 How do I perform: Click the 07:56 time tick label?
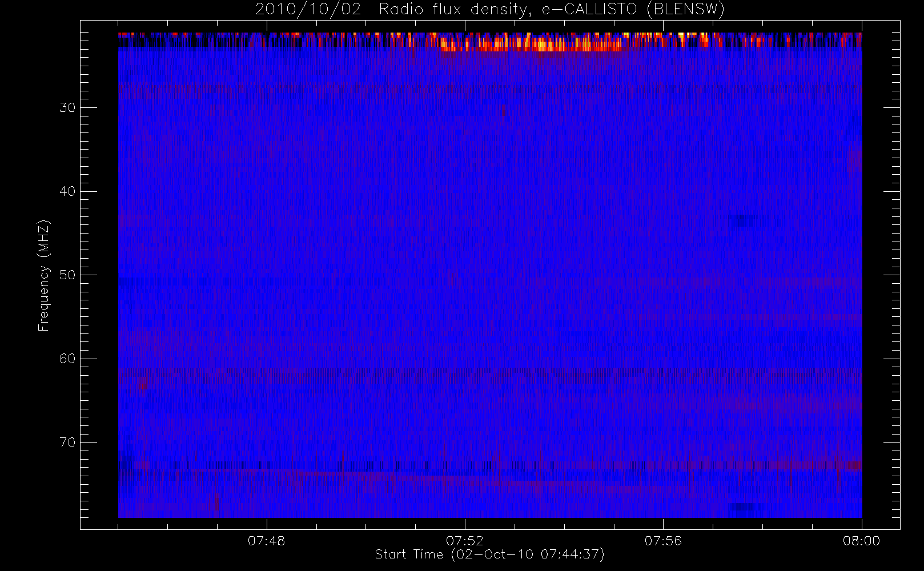663,541
